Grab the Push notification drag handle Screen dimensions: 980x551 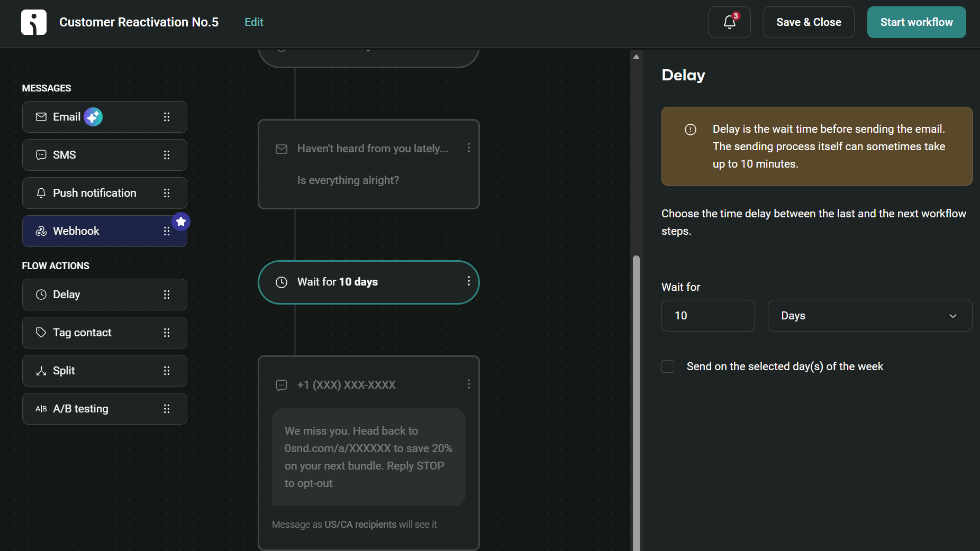pyautogui.click(x=167, y=193)
